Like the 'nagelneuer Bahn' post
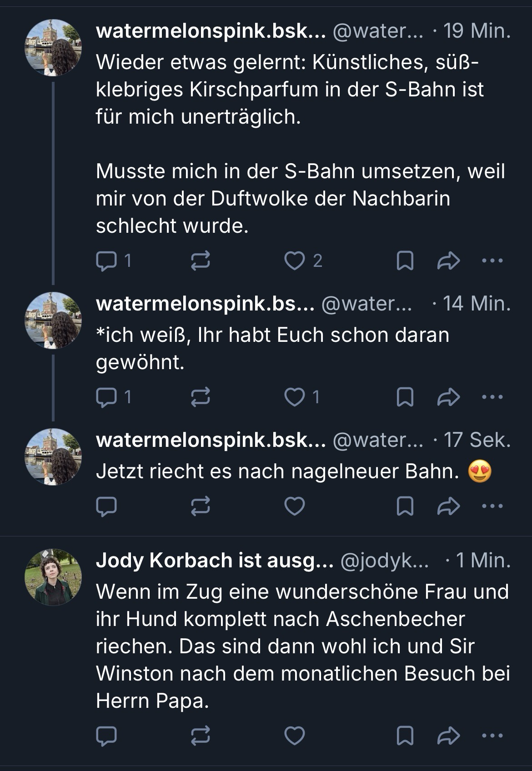 pyautogui.click(x=294, y=506)
